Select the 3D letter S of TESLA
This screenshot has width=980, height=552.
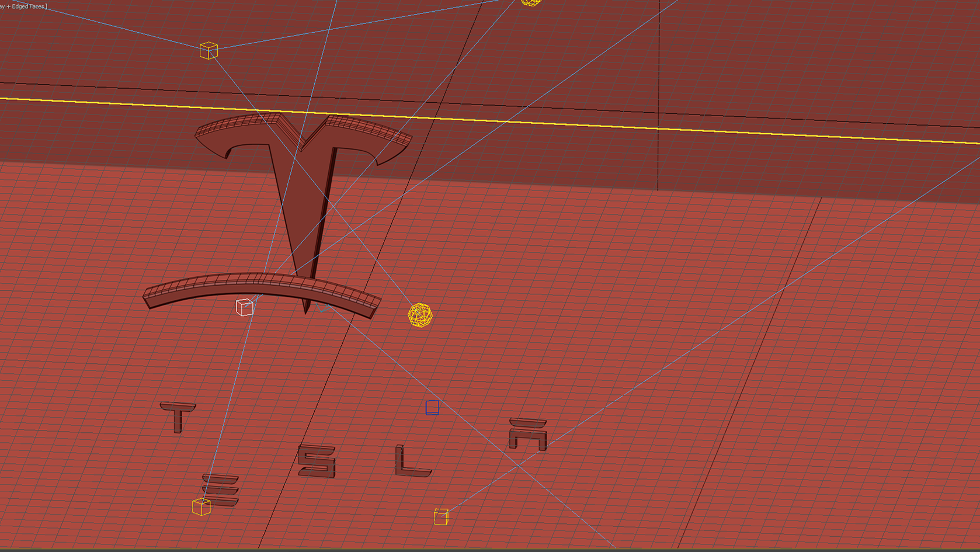click(x=317, y=461)
